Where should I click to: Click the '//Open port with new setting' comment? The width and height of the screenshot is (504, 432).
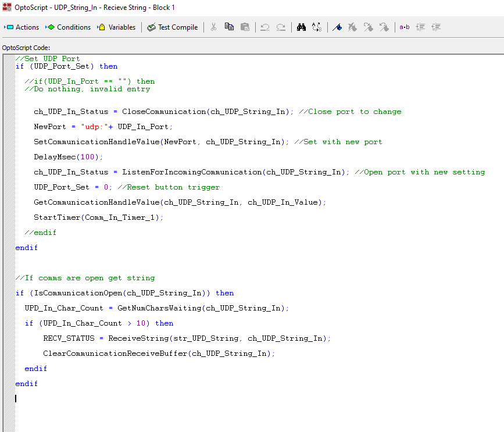[420, 172]
